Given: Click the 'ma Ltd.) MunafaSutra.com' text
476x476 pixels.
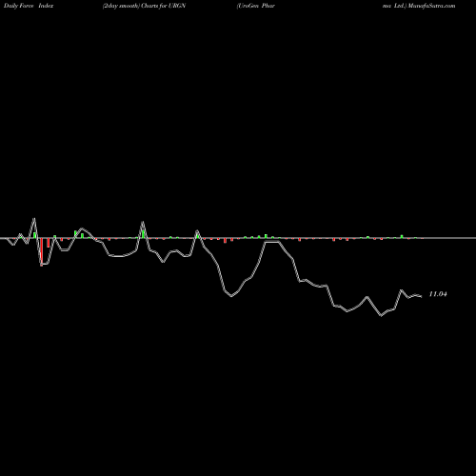Looking at the screenshot, I should (419, 6).
